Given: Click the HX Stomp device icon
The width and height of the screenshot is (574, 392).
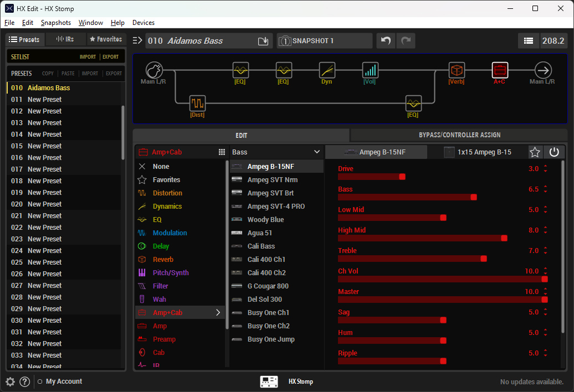Looking at the screenshot, I should tap(269, 381).
